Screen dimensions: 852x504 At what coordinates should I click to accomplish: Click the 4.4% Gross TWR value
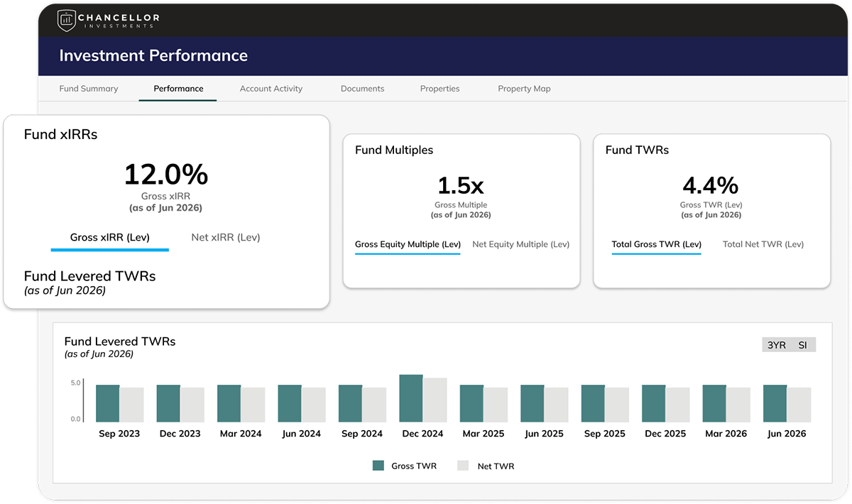coord(711,185)
